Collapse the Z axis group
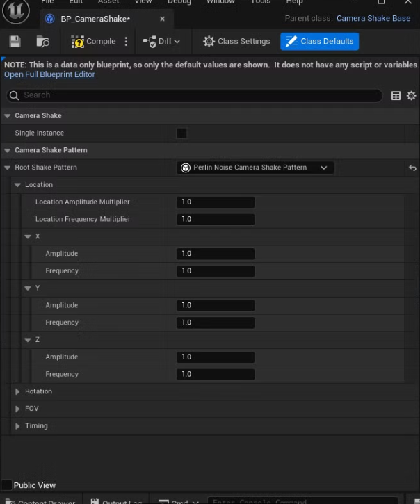Image resolution: width=420 pixels, height=504 pixels. 28,340
